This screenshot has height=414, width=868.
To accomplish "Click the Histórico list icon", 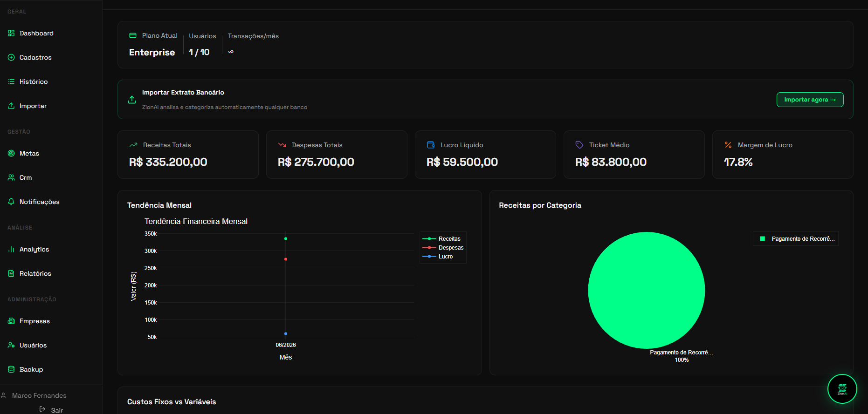I will coord(11,81).
